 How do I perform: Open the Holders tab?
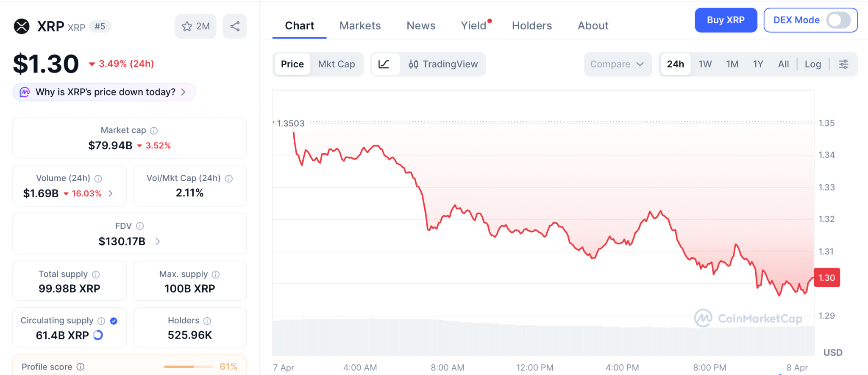pos(531,26)
